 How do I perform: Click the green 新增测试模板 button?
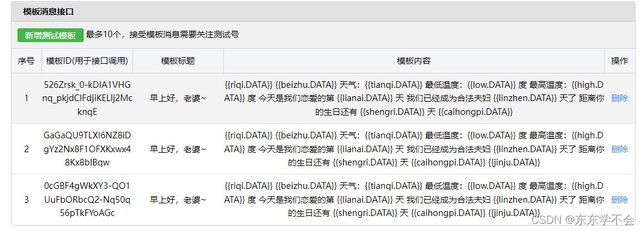coord(51,35)
